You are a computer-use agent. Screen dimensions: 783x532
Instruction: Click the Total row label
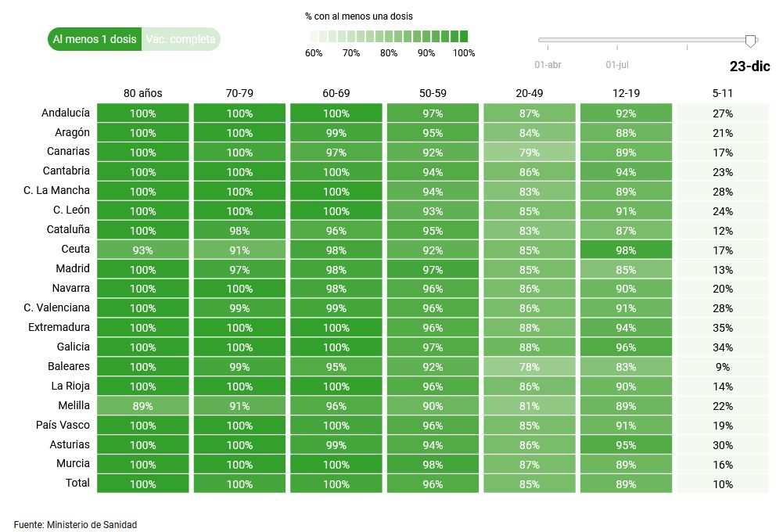click(77, 483)
